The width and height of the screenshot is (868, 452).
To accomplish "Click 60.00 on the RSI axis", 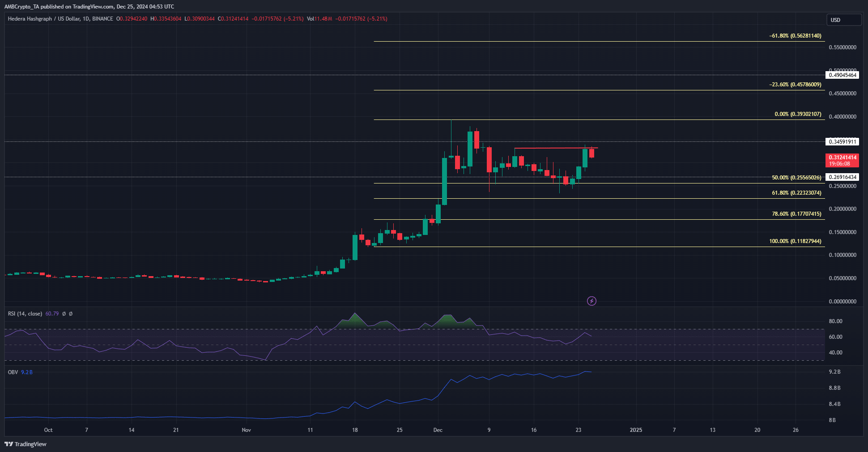I will (x=835, y=337).
